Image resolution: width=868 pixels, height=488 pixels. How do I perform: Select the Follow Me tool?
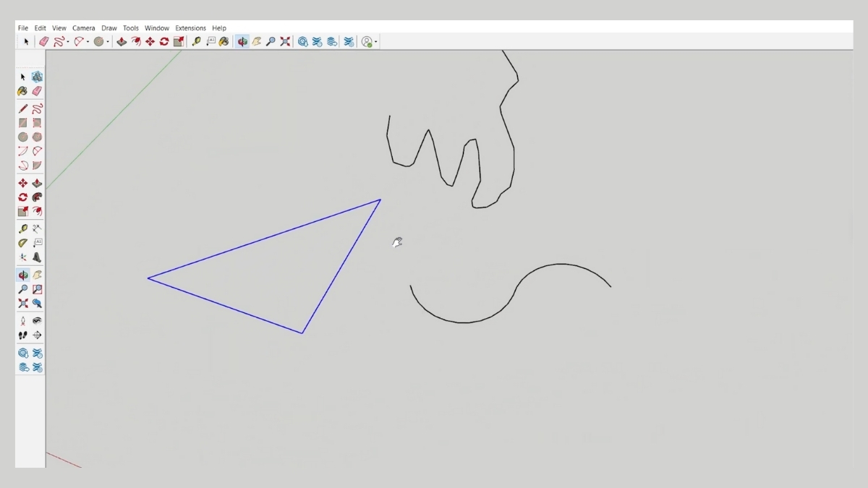pos(37,197)
